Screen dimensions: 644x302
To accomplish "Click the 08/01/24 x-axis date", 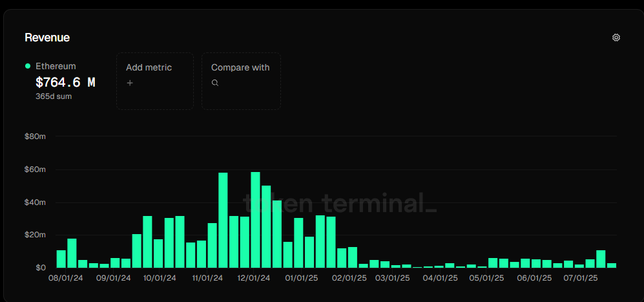I will tap(66, 278).
